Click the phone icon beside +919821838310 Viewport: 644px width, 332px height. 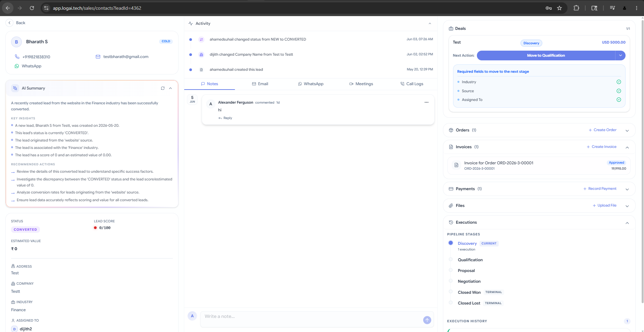[17, 57]
